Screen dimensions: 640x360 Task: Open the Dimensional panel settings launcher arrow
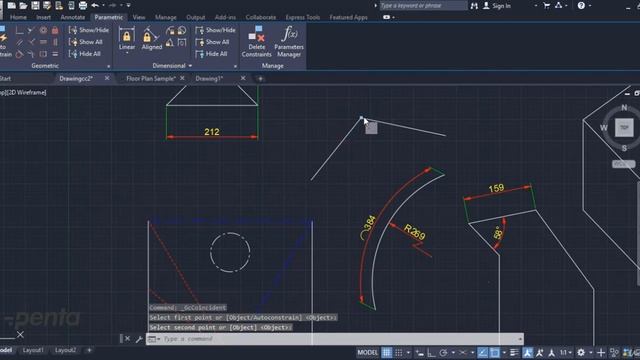click(x=236, y=66)
